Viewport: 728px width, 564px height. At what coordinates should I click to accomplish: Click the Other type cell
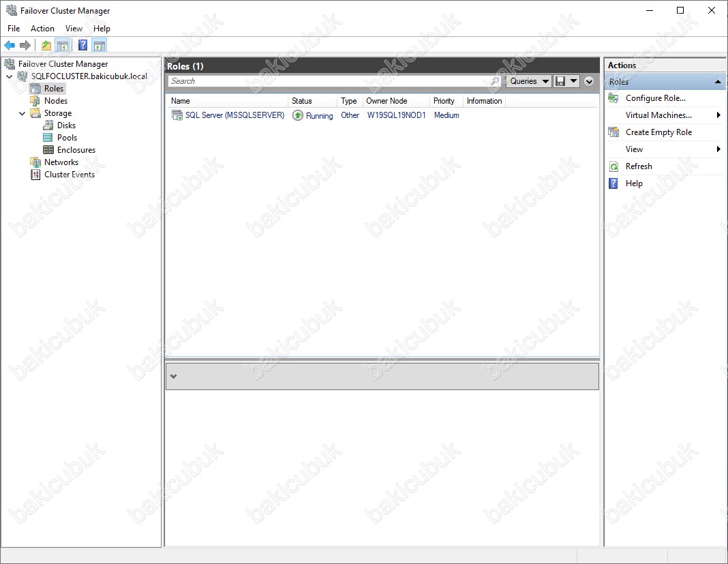(350, 115)
